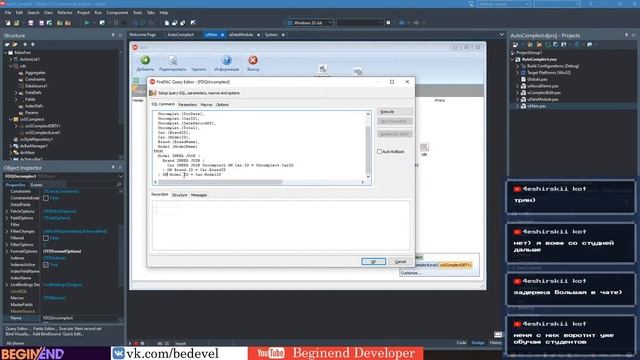
Task: Open the uDataModule editor tab
Action: (x=241, y=35)
